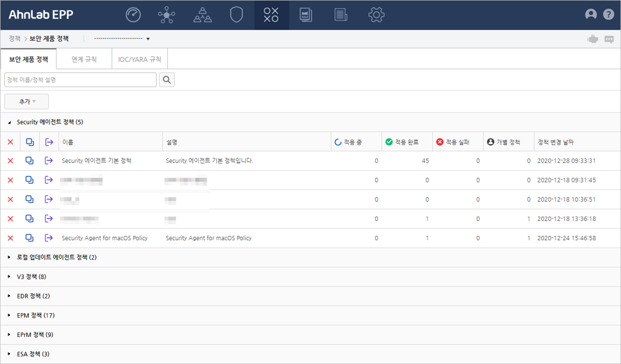Export the Security Agent for macOS Policy
The height and width of the screenshot is (364, 621).
tap(49, 238)
